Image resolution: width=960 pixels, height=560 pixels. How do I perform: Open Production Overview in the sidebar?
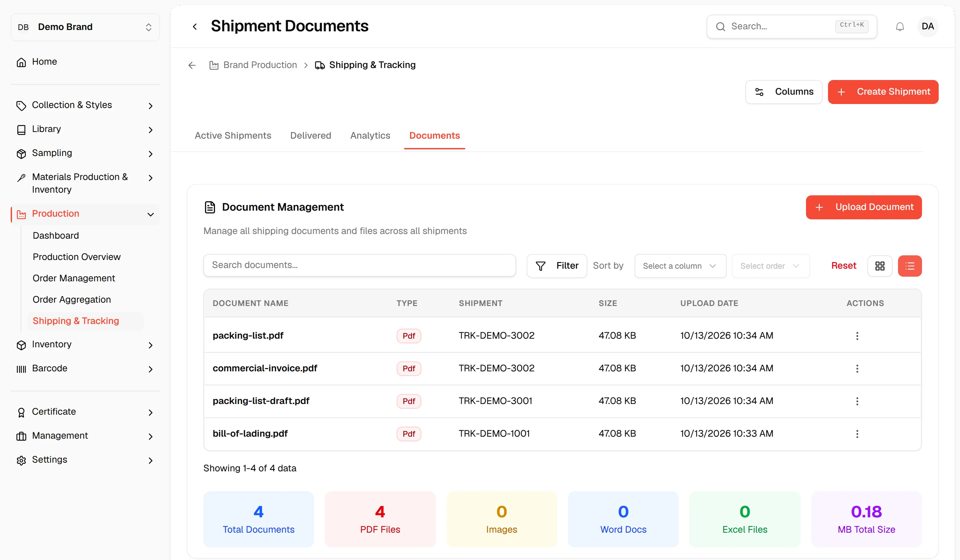tap(77, 257)
